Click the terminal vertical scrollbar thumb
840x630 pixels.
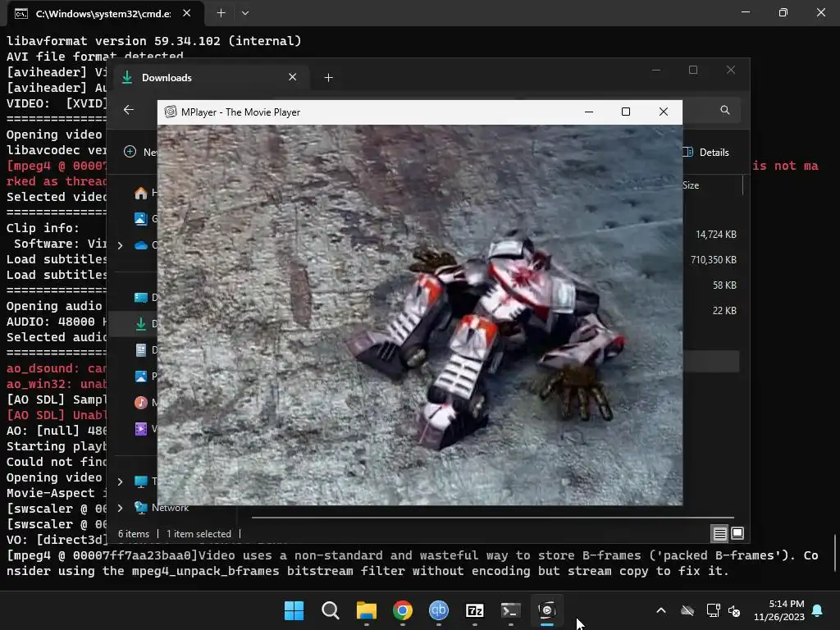pyautogui.click(x=834, y=553)
